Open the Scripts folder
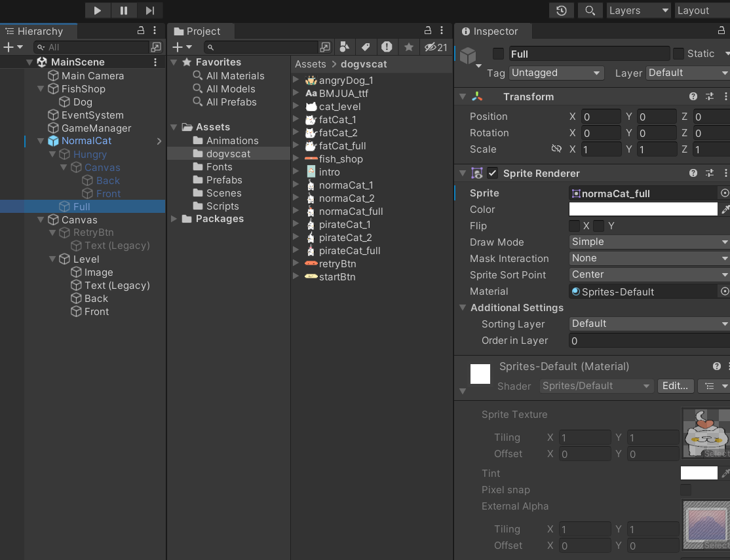Viewport: 730px width, 560px height. 222,206
